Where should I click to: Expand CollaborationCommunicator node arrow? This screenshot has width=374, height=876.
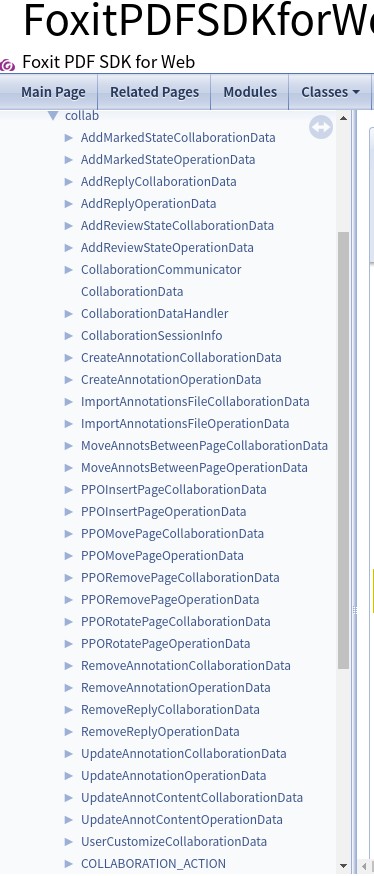pyautogui.click(x=69, y=270)
